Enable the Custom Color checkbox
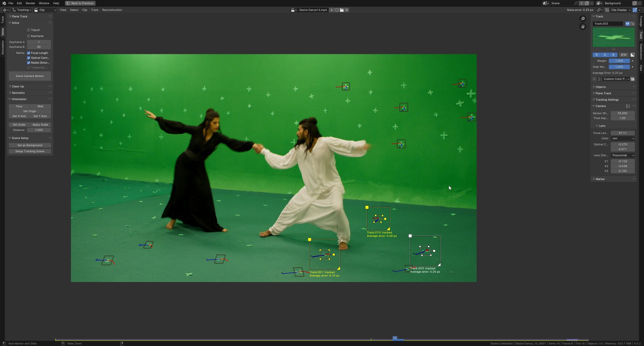Screen dimensions: 644x346 click(594, 79)
